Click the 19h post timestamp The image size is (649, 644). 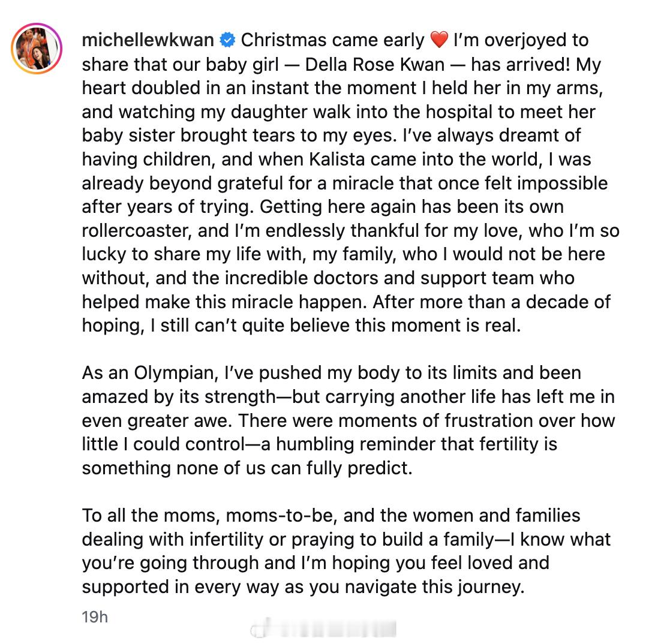point(95,616)
